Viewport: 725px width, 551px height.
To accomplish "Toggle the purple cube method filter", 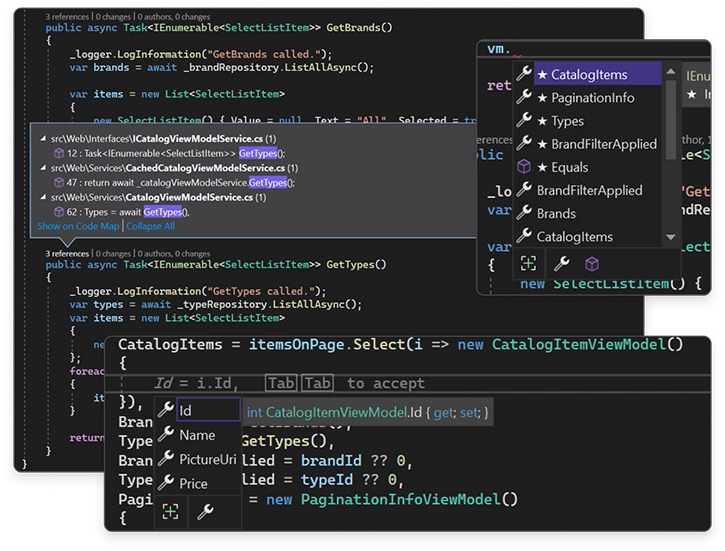I will 591,263.
